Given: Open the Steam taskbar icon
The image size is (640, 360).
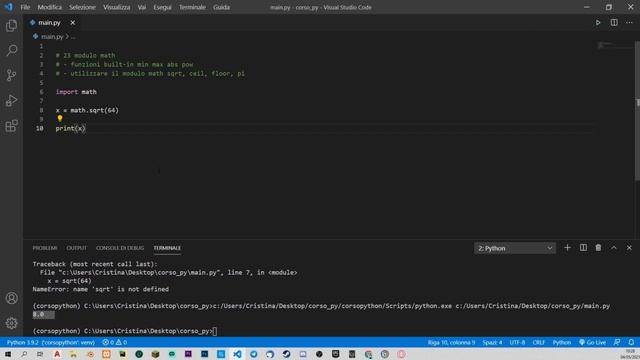Looking at the screenshot, I should (287, 354).
